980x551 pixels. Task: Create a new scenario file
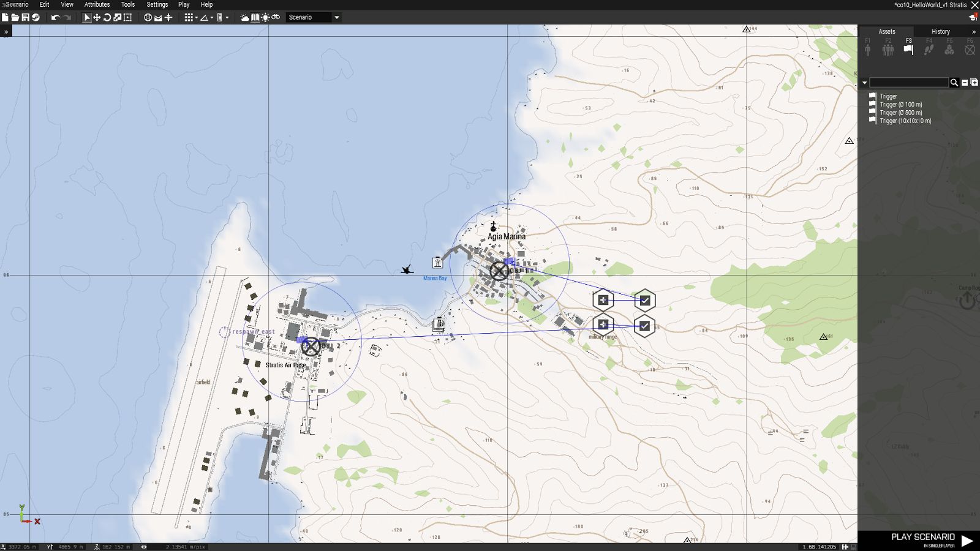[5, 17]
